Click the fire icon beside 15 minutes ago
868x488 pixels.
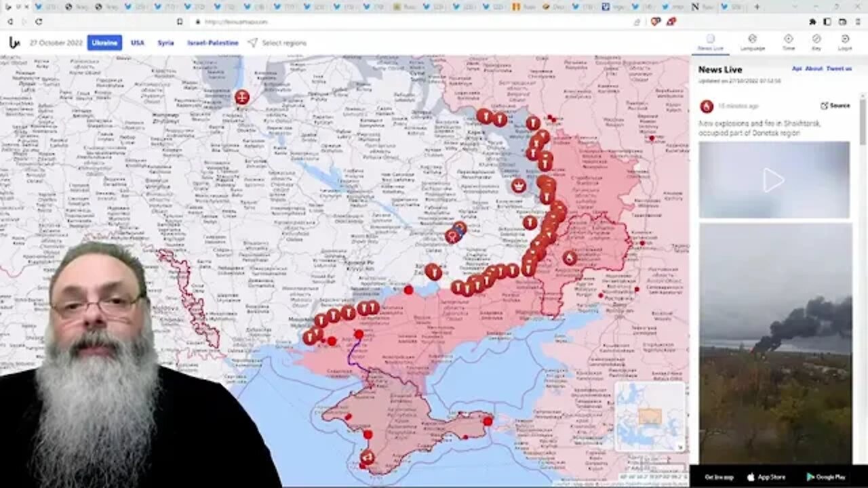[707, 106]
